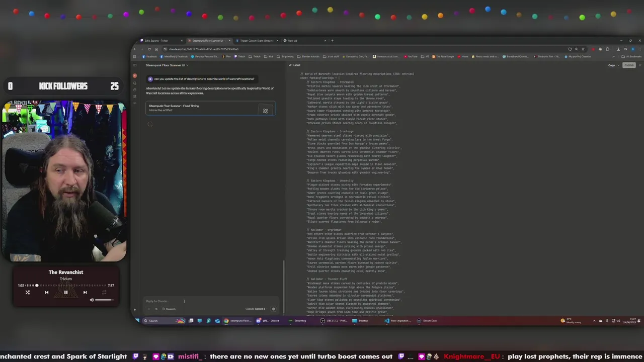Pause the track in the music widget
This screenshot has height=362, width=644.
[x=65, y=292]
